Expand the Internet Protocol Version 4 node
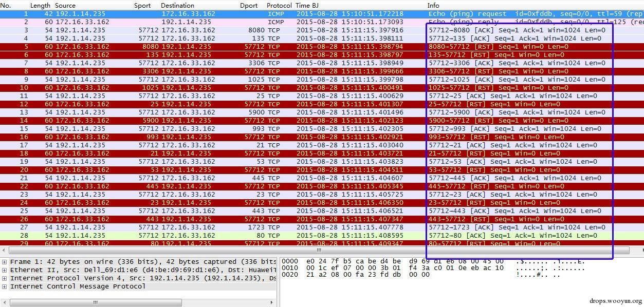 tap(4, 278)
